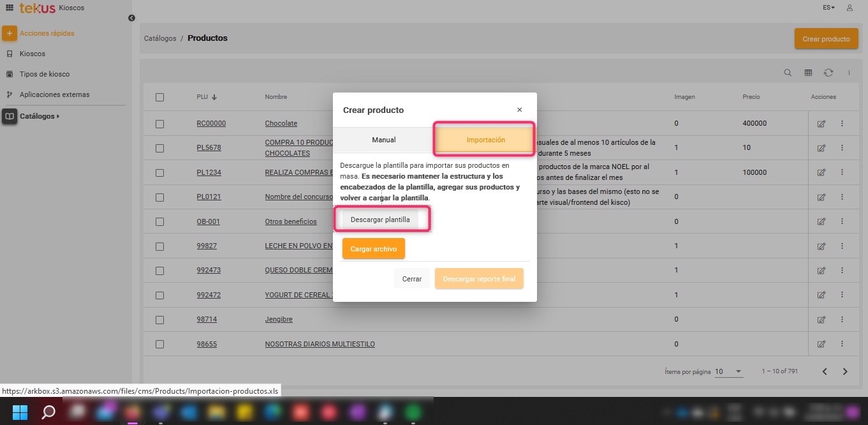This screenshot has height=425, width=868.
Task: Check the box for row OB-001
Action: coord(159,221)
